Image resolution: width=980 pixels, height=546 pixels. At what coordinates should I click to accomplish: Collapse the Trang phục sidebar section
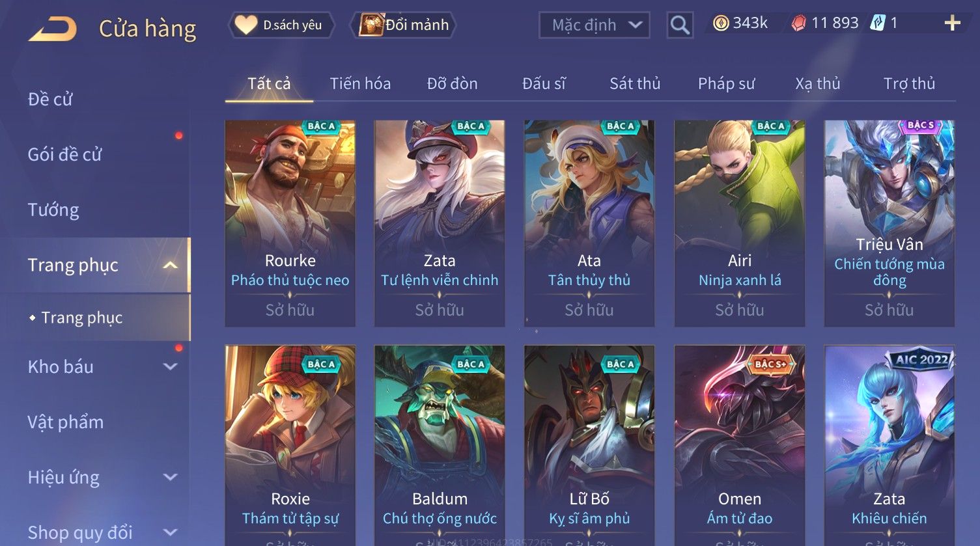[x=170, y=265]
